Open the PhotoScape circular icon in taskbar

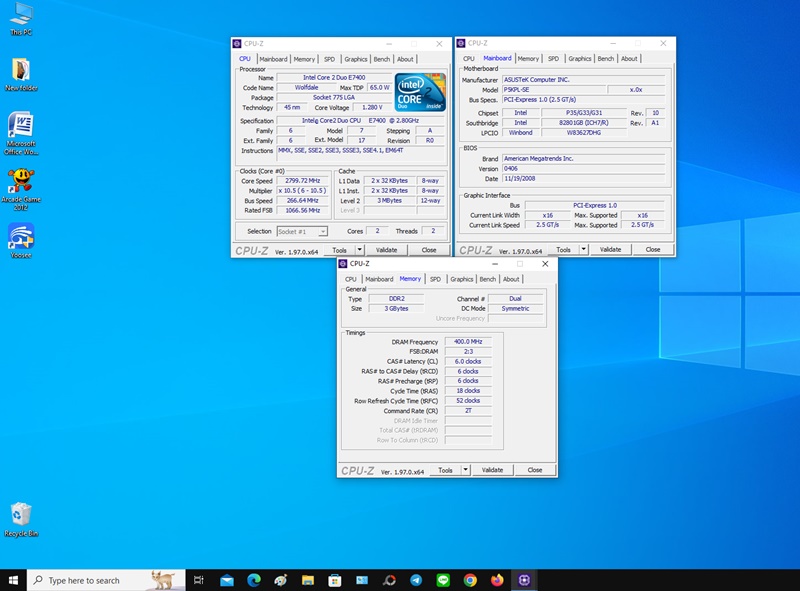(389, 580)
